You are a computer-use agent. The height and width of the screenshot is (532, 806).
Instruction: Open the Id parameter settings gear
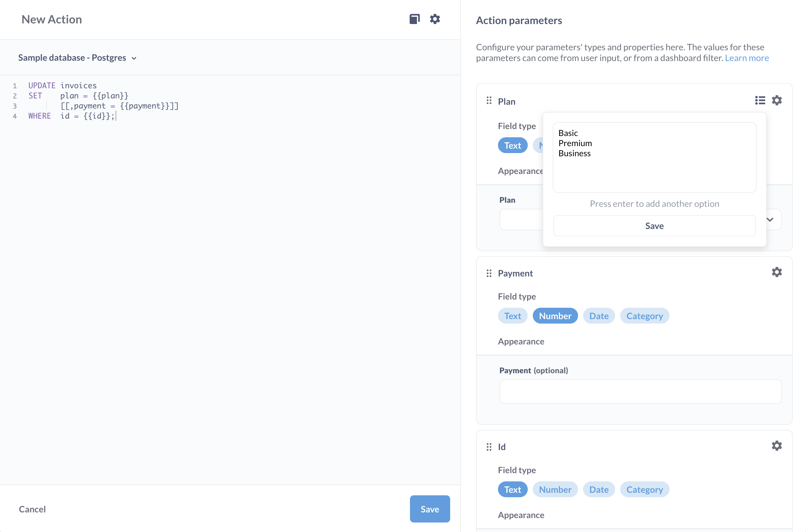coord(777,446)
